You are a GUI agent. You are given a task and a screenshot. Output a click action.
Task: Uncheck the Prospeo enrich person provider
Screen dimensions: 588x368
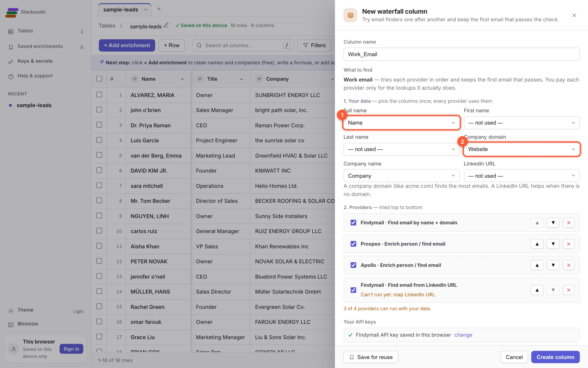click(353, 244)
